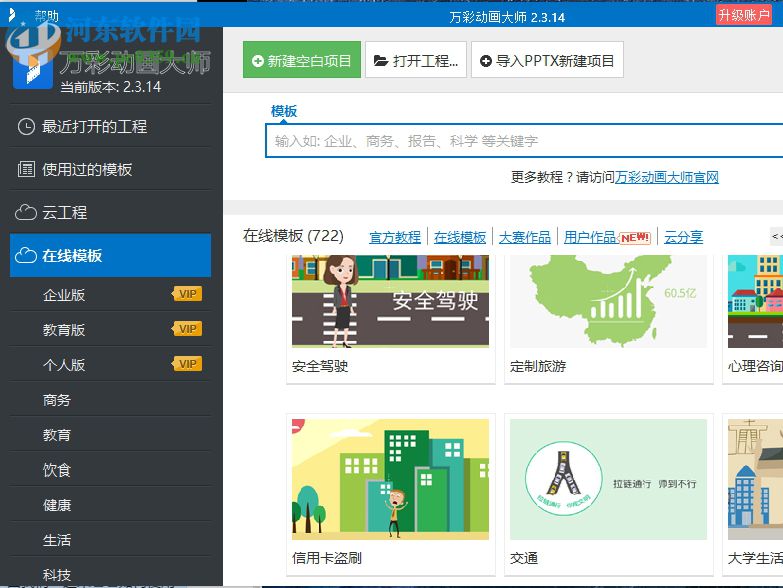
Task: Select the 科技 category
Action: (110, 573)
